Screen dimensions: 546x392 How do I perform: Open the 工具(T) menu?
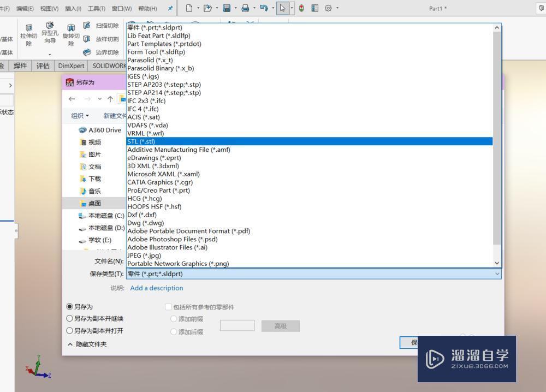coord(97,8)
